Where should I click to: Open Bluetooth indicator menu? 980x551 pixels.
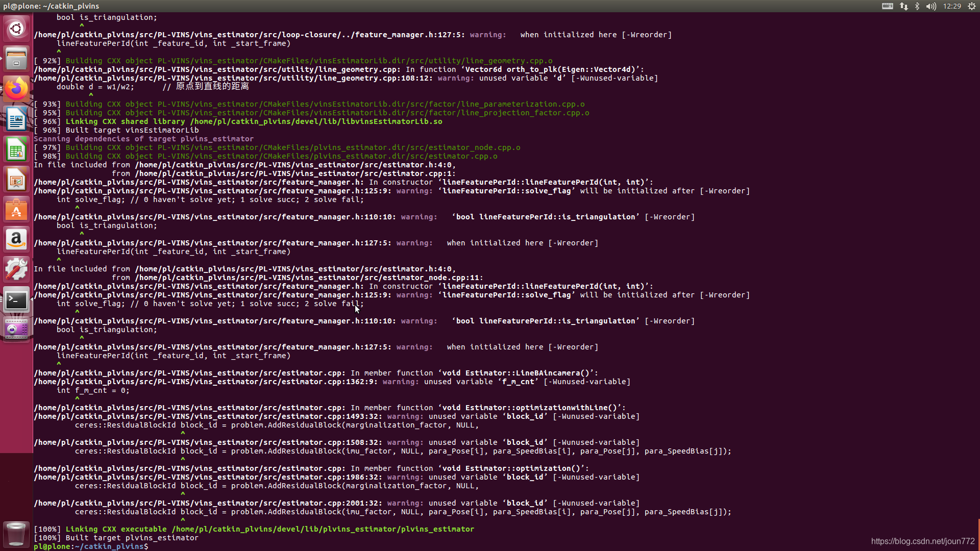(x=917, y=6)
